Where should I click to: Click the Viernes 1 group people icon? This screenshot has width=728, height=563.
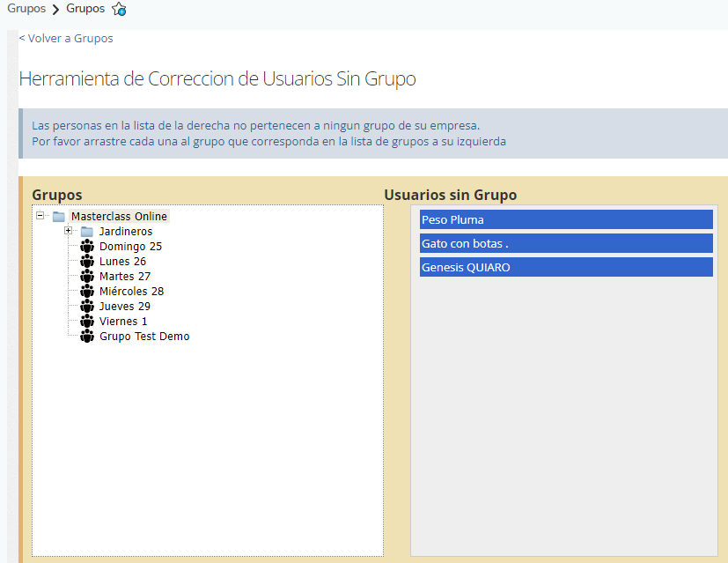coord(86,322)
